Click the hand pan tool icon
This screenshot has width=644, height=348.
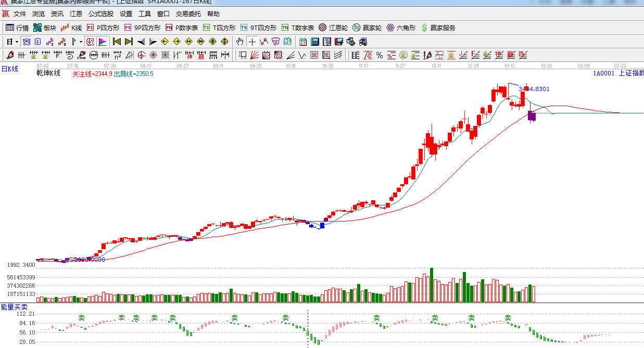(239, 42)
